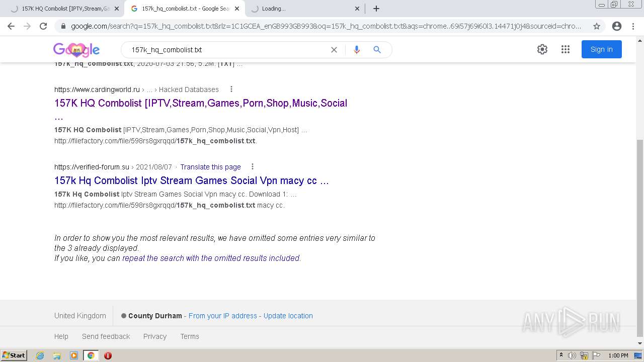Click the browser forward arrow

(27, 26)
